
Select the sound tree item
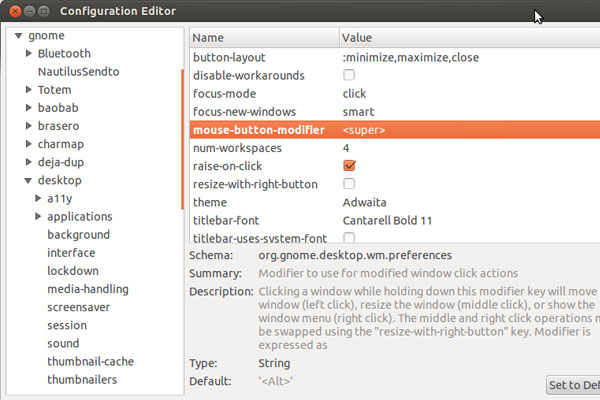tap(63, 343)
